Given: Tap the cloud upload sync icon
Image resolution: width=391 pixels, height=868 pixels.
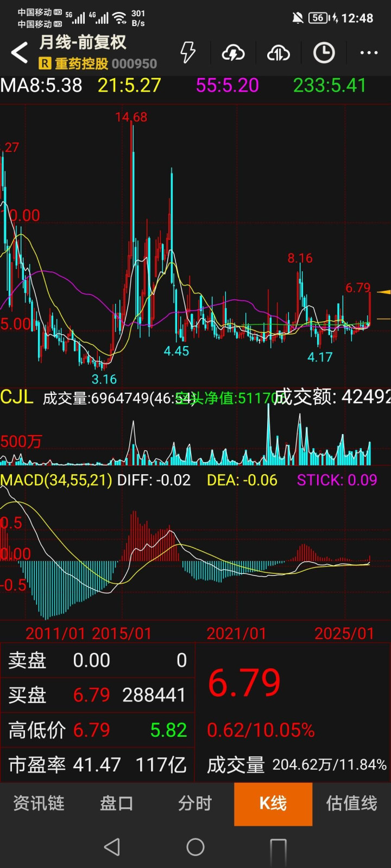Looking at the screenshot, I should click(278, 53).
